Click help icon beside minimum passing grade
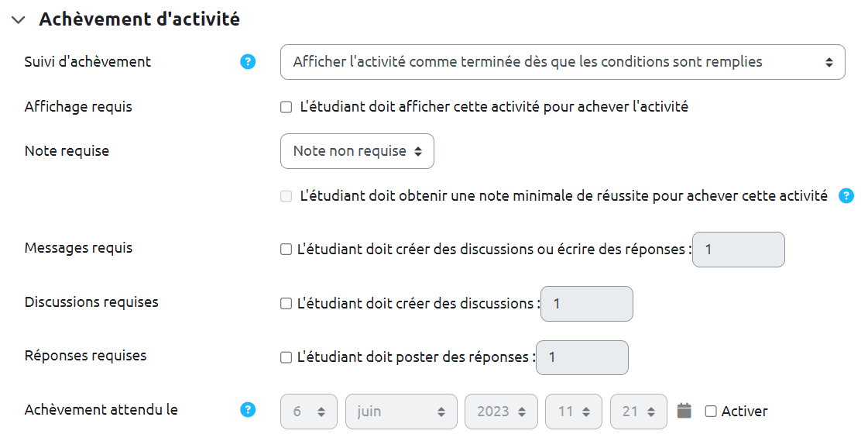Viewport: 868px width, 441px height. 846,196
